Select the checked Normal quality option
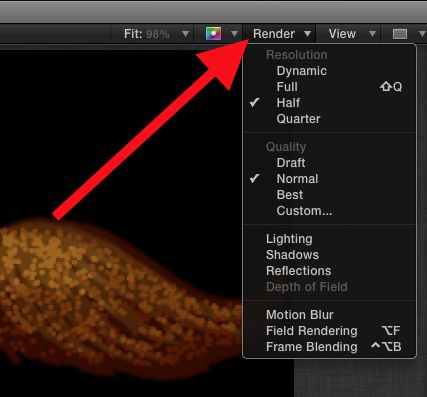 329,179
